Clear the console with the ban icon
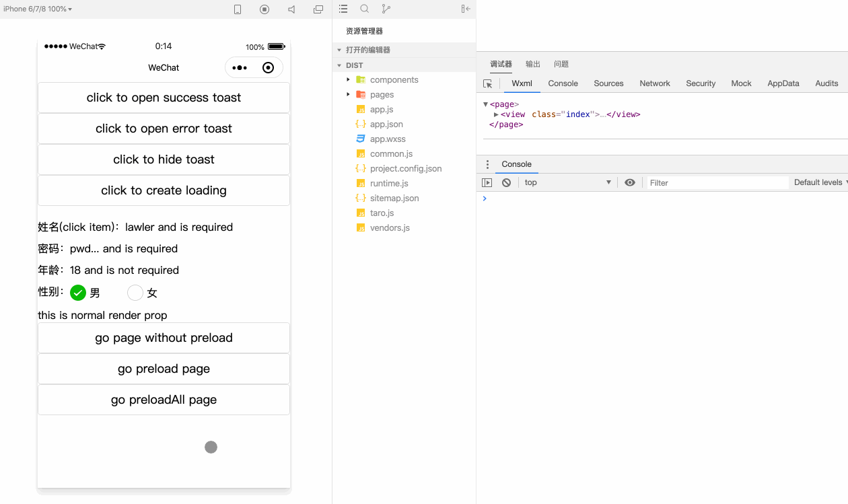Viewport: 848px width, 504px height. (506, 182)
